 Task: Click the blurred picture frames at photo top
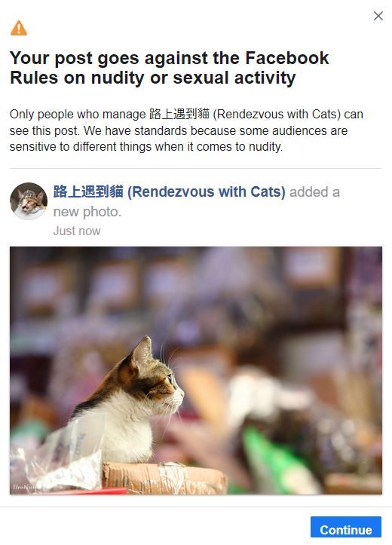click(x=181, y=278)
